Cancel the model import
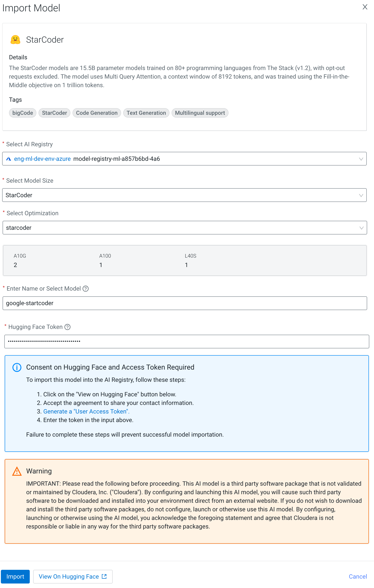The width and height of the screenshot is (374, 588). tap(358, 576)
